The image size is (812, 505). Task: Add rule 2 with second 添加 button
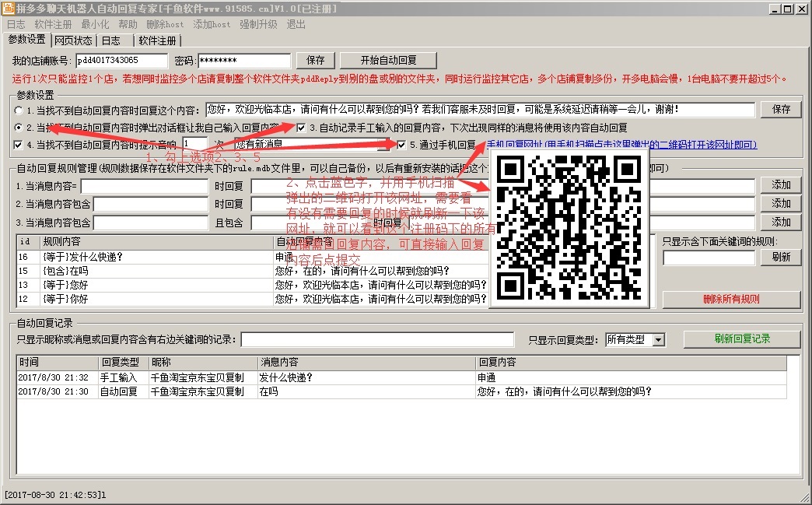[x=781, y=204]
